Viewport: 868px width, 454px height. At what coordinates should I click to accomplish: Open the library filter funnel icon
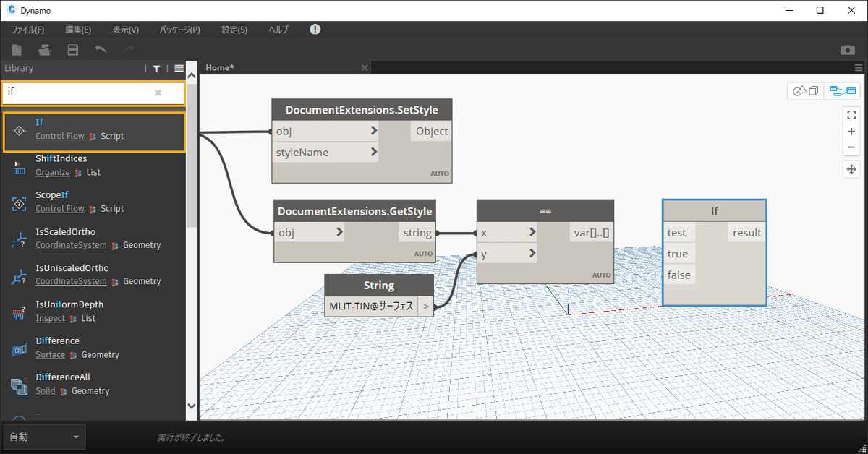[x=156, y=69]
